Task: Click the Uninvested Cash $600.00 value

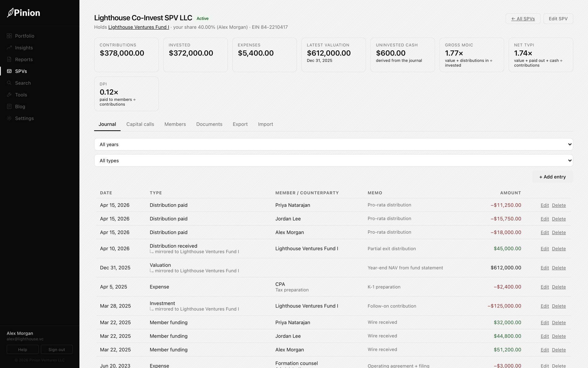Action: [x=390, y=53]
